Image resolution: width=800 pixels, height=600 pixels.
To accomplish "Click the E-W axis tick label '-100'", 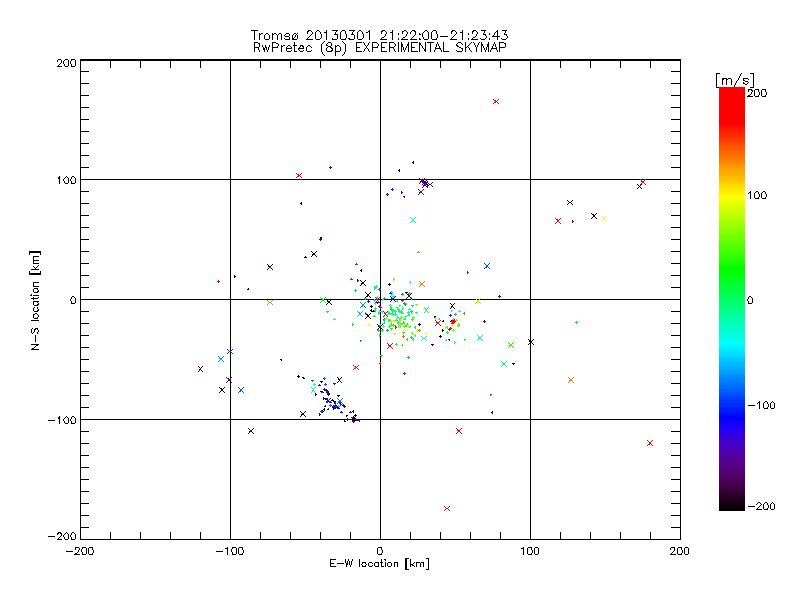I will (x=230, y=551).
